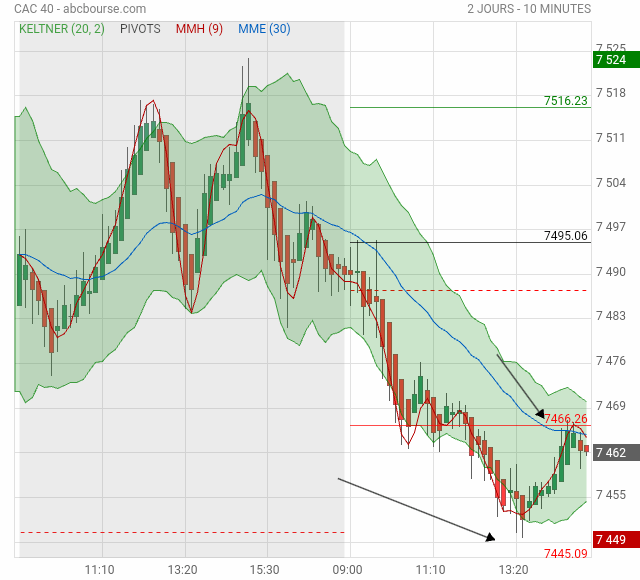Click the 2 JOURS - 10 MINUTES label

point(529,9)
